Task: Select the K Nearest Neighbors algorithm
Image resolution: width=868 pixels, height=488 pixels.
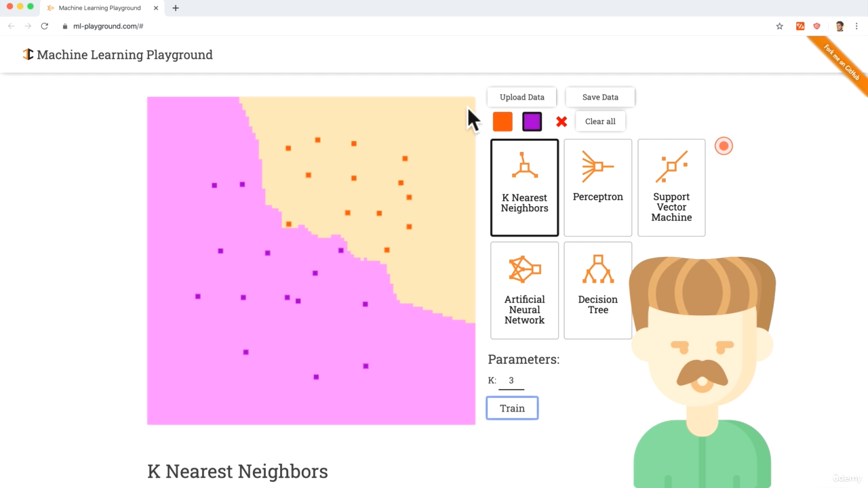Action: pyautogui.click(x=524, y=188)
